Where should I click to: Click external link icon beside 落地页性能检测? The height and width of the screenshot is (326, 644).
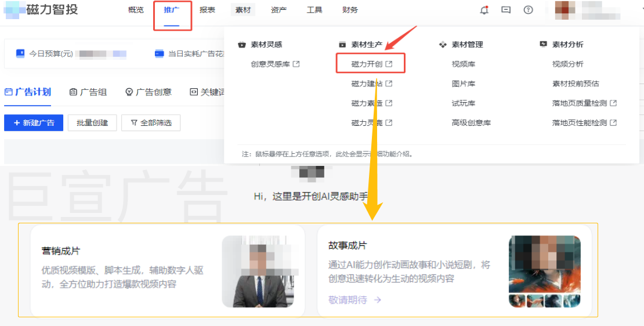coord(613,123)
